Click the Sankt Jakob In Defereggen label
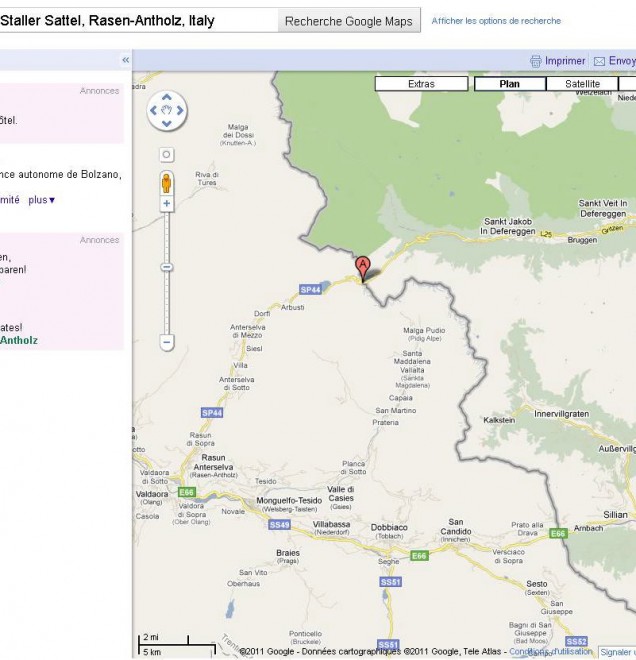Screen dimensions: 636x660 pos(508,226)
